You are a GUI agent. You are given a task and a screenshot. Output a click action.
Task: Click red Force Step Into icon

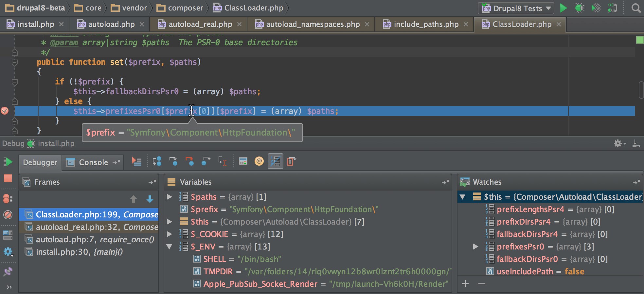[189, 161]
